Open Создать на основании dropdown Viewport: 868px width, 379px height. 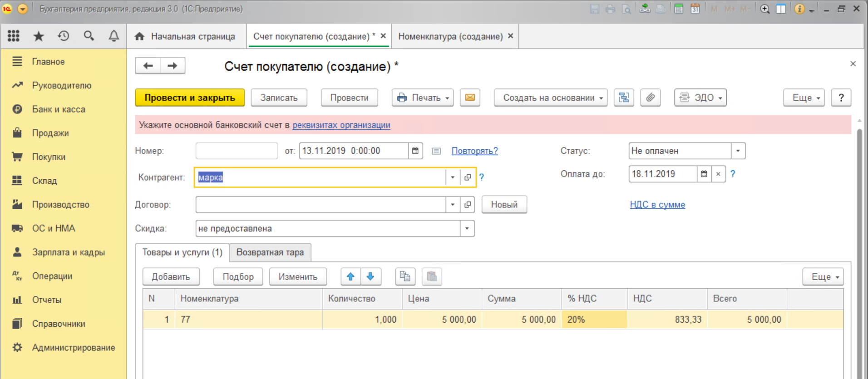(550, 98)
